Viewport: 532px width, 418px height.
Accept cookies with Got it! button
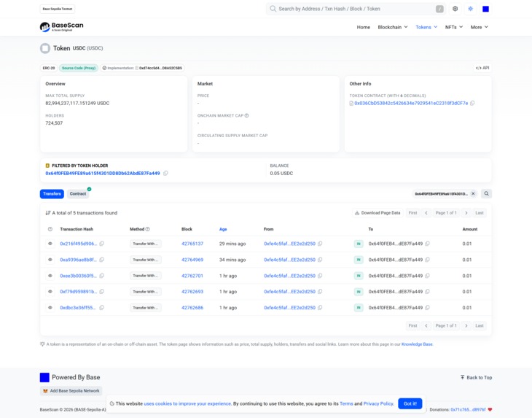(x=410, y=403)
